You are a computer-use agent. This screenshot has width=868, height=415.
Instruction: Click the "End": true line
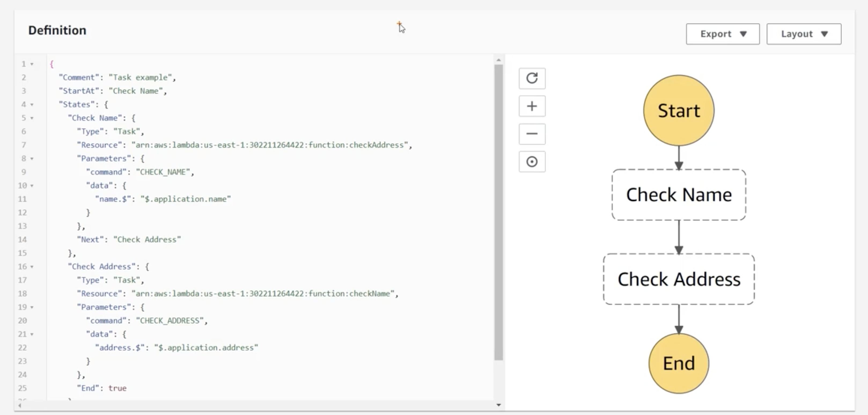point(102,388)
